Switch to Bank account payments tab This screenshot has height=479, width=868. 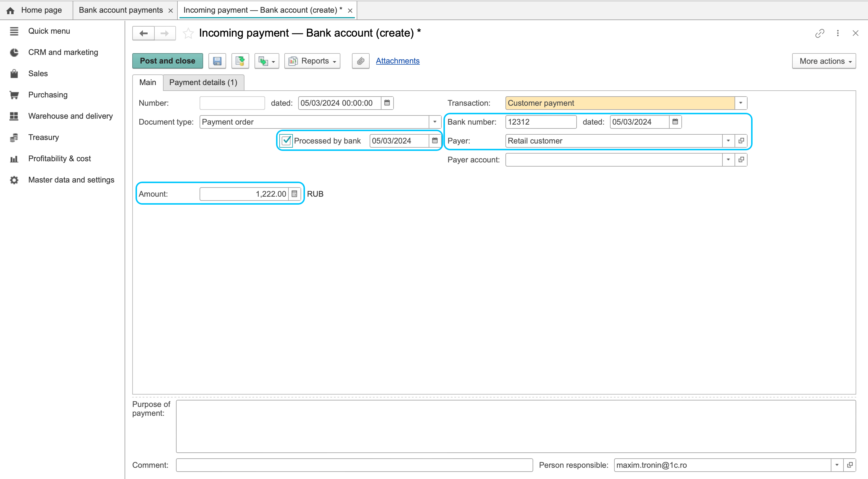point(121,10)
